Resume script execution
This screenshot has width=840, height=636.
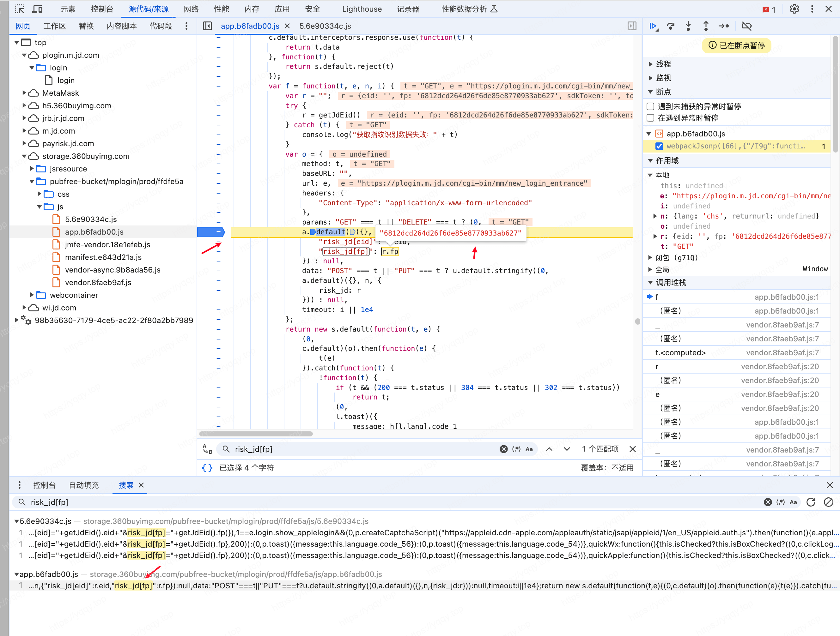(653, 26)
